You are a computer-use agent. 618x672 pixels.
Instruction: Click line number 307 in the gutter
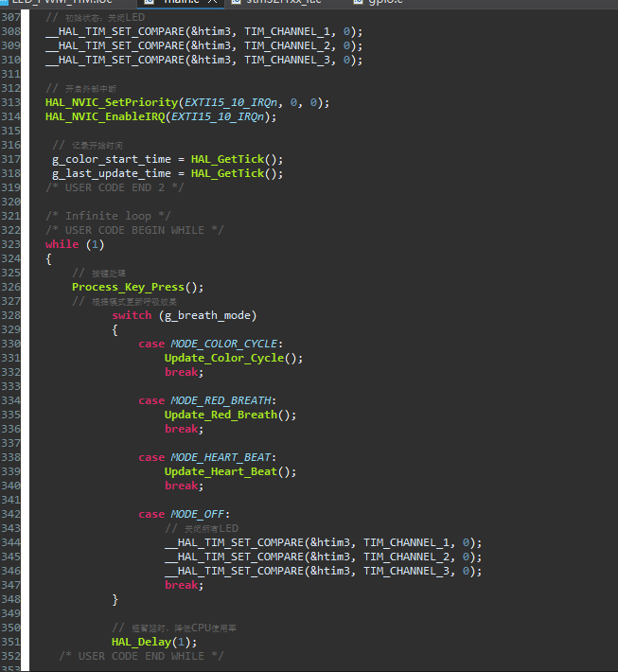(10, 18)
